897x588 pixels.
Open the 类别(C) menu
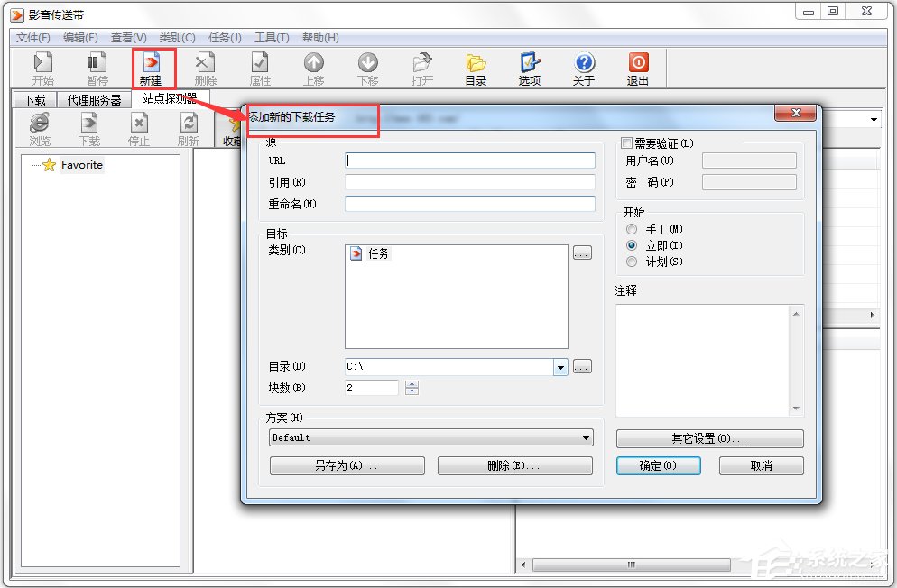(x=178, y=38)
